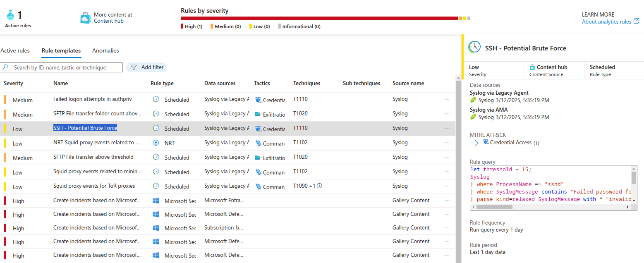The height and width of the screenshot is (263, 644).
Task: Select the Rule templates tab
Action: click(61, 50)
